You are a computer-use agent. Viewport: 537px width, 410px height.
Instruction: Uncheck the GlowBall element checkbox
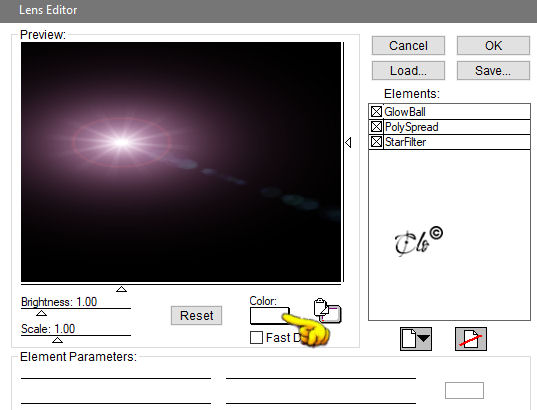tap(376, 112)
